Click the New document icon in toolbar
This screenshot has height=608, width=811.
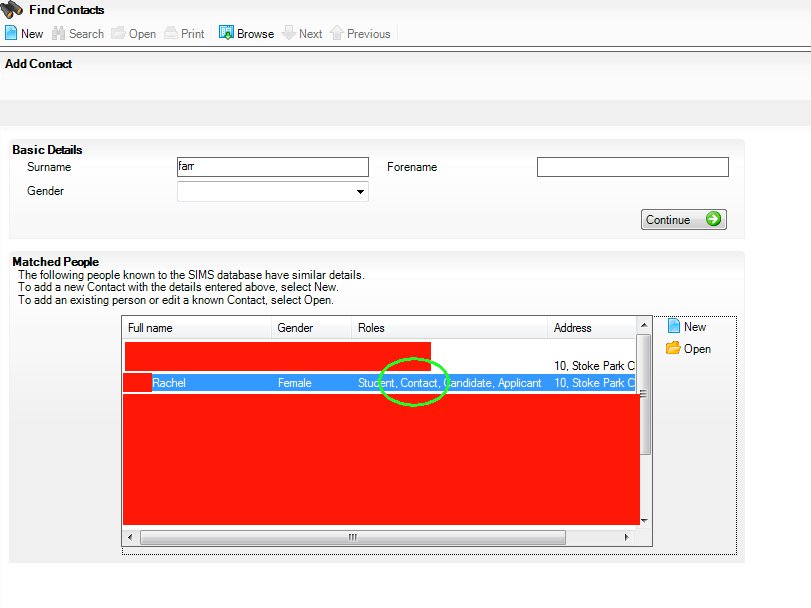click(11, 33)
